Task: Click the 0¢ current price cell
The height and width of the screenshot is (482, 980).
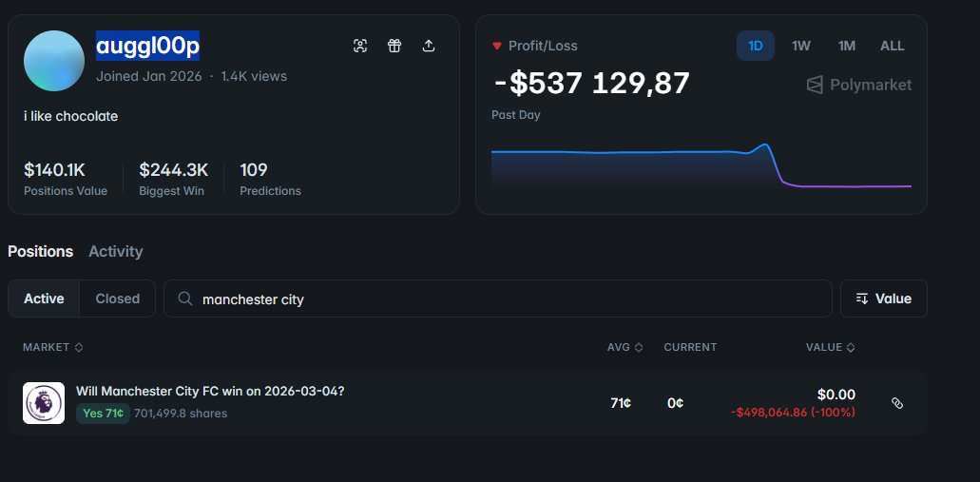Action: coord(675,403)
